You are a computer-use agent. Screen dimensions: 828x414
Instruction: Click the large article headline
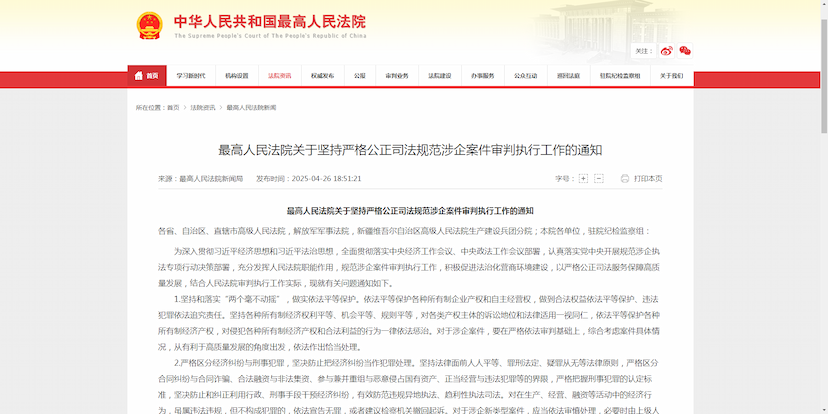click(410, 150)
